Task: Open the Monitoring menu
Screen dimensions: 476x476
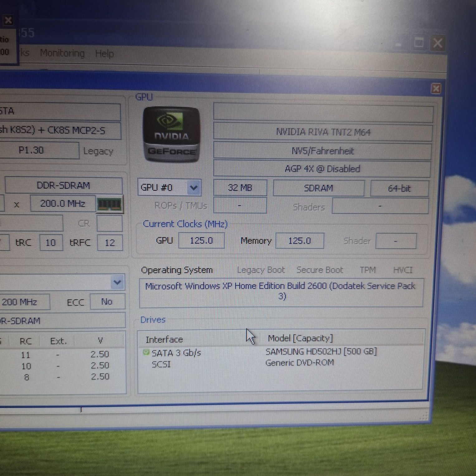Action: point(62,53)
